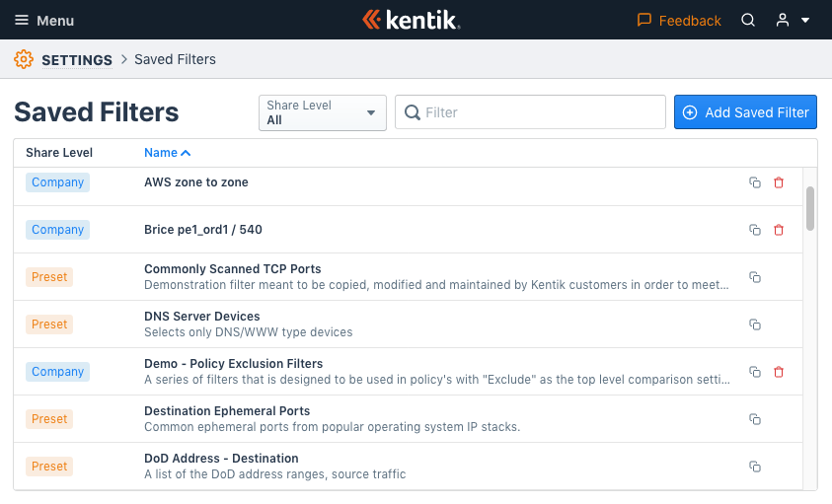Duplicate DNS Server Devices filter
This screenshot has height=504, width=832.
click(755, 324)
